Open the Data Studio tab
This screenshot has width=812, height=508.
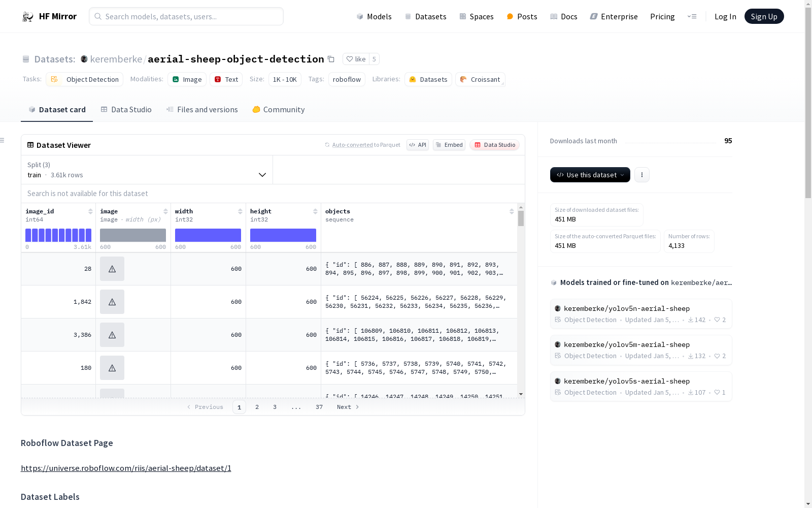pos(126,110)
